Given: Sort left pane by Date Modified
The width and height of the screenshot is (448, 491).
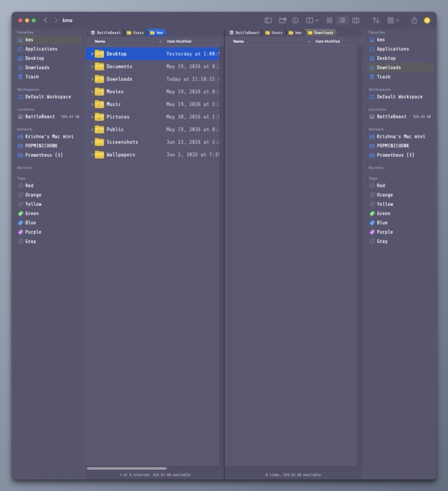Looking at the screenshot, I should [x=192, y=41].
